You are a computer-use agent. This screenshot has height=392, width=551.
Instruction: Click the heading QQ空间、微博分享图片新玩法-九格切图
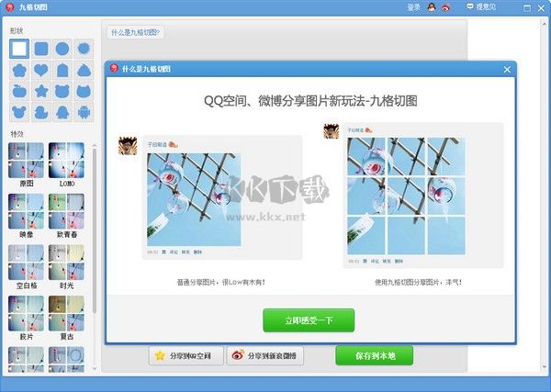coord(310,101)
